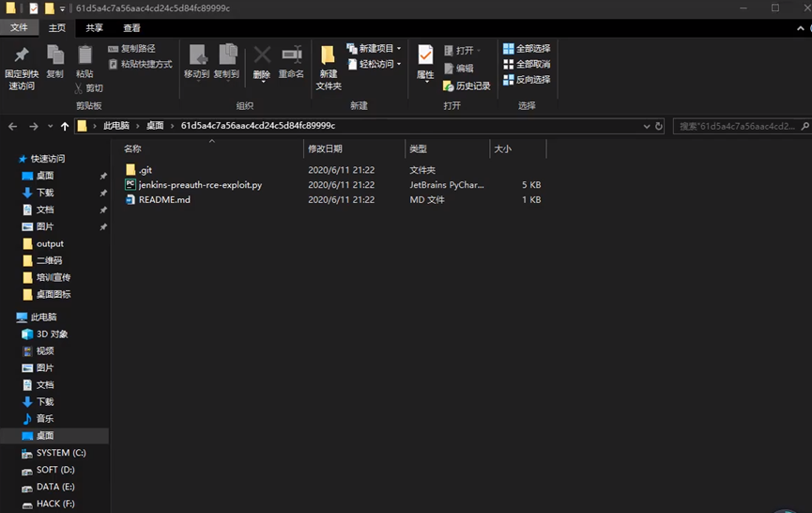812x513 pixels.
Task: Open the 新建项目 dropdown
Action: pos(374,49)
